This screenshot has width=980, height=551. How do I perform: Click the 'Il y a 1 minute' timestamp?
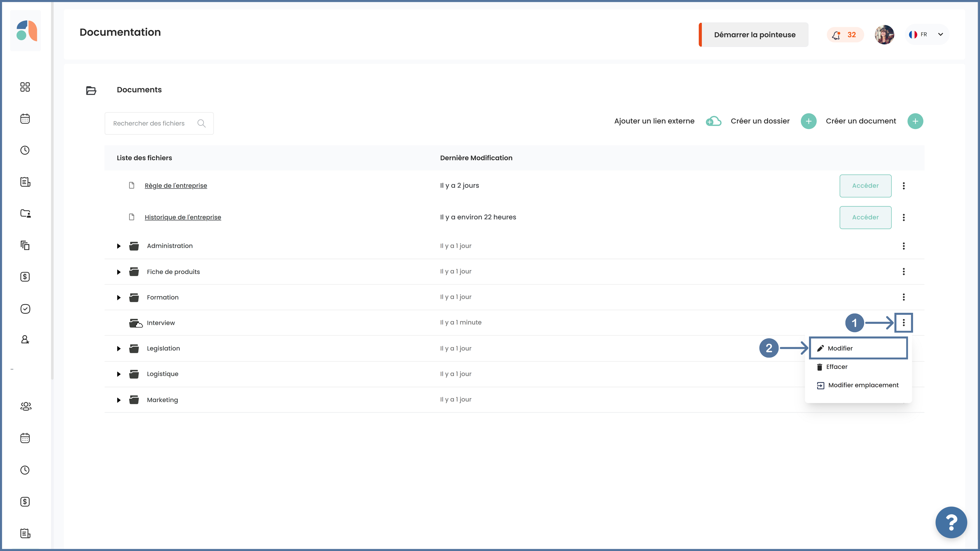click(x=461, y=322)
